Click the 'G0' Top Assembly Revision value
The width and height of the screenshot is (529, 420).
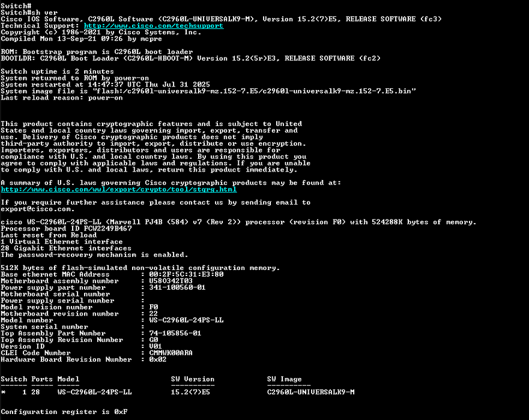(154, 340)
